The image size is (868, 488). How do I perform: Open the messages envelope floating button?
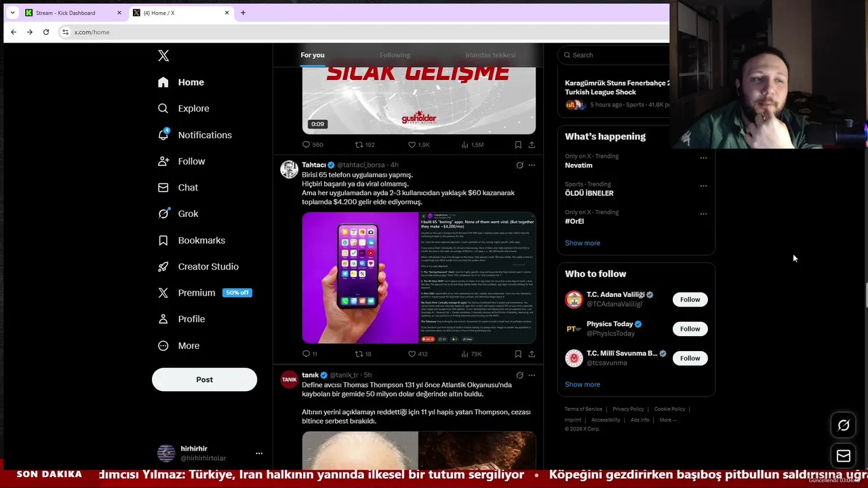pyautogui.click(x=844, y=456)
